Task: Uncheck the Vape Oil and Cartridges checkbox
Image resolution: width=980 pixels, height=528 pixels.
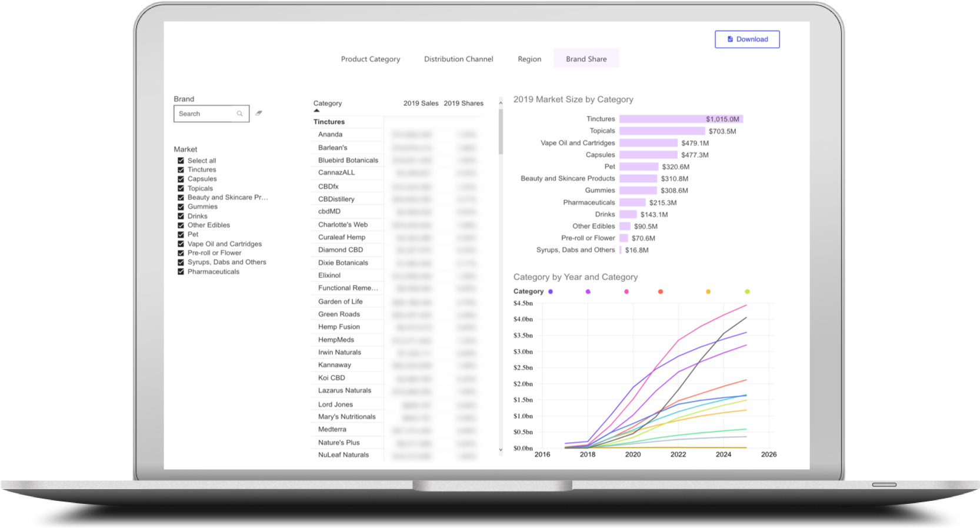Action: (181, 244)
